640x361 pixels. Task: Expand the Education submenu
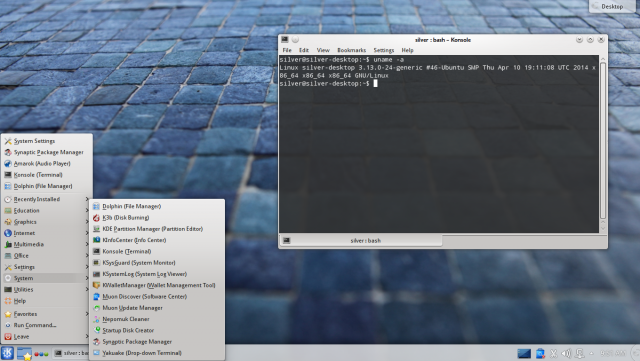[x=47, y=211]
